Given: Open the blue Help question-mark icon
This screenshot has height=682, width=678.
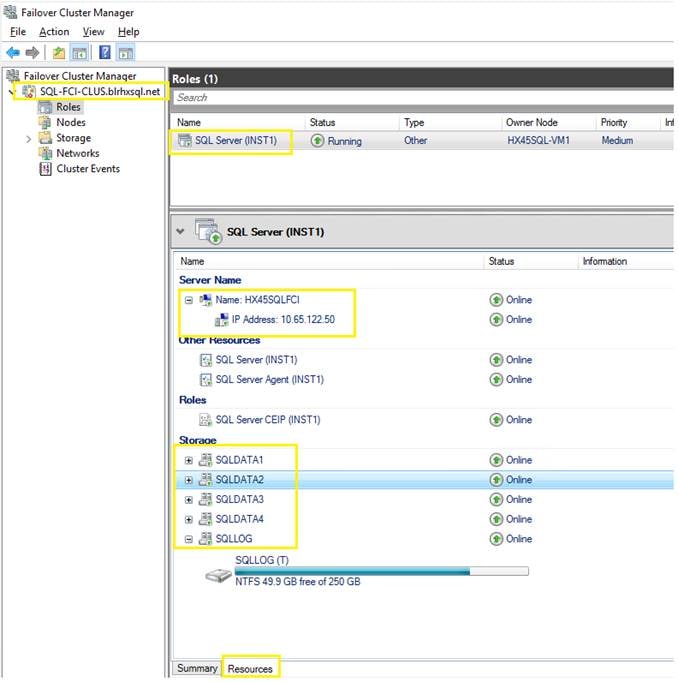Looking at the screenshot, I should 105,53.
